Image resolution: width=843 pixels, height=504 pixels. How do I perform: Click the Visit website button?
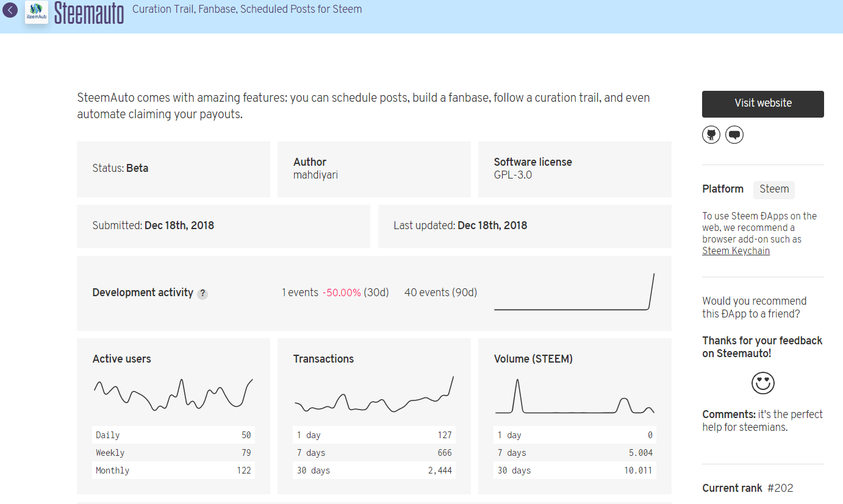pos(763,104)
